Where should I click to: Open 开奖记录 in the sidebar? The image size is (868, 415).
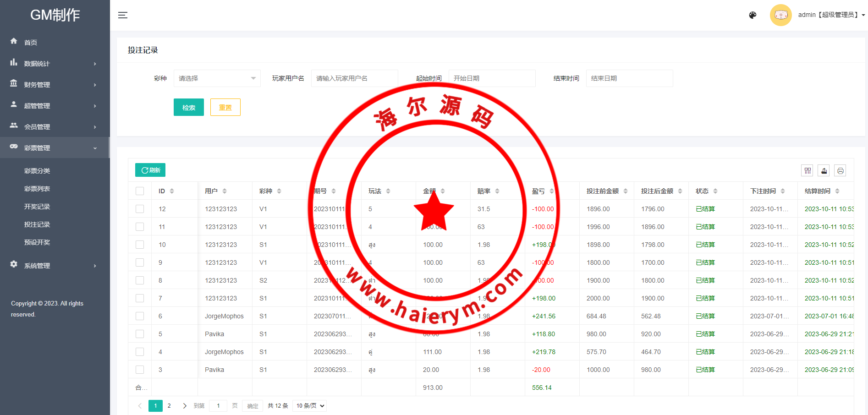(37, 207)
